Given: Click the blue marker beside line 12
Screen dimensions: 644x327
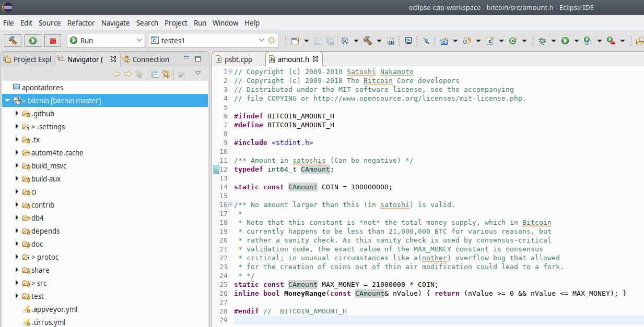Looking at the screenshot, I should [x=216, y=168].
